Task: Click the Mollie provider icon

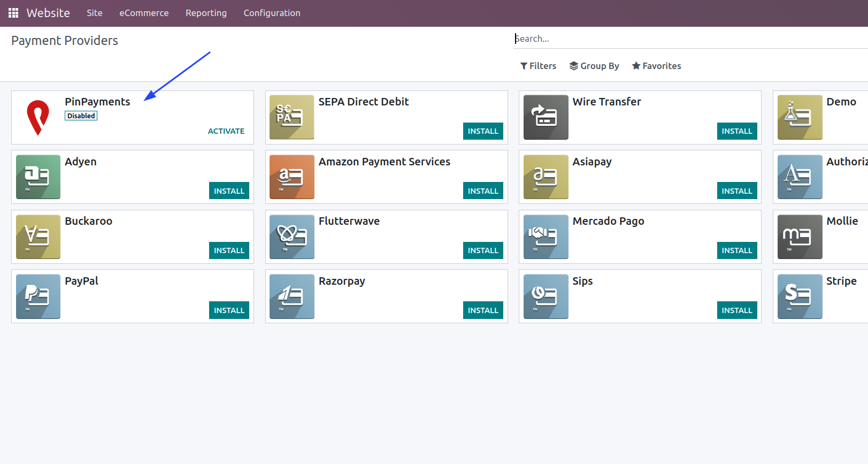Action: (800, 237)
